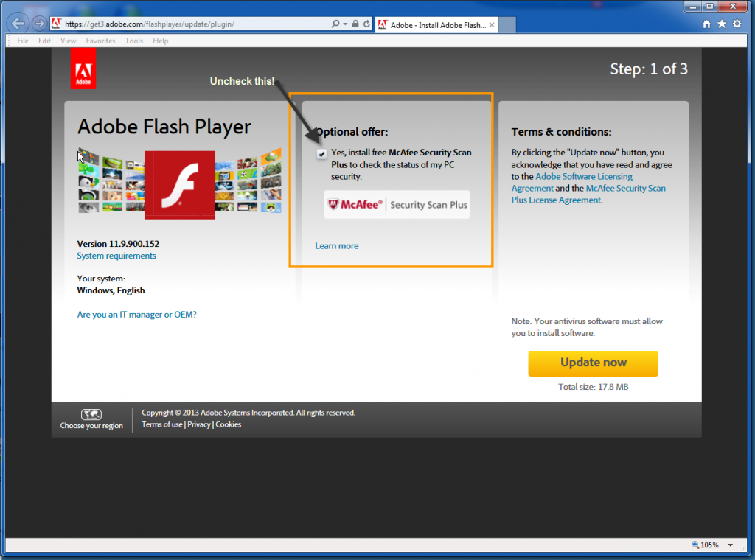Click the zoom magnifier icon in status bar
755x560 pixels.
tap(695, 545)
